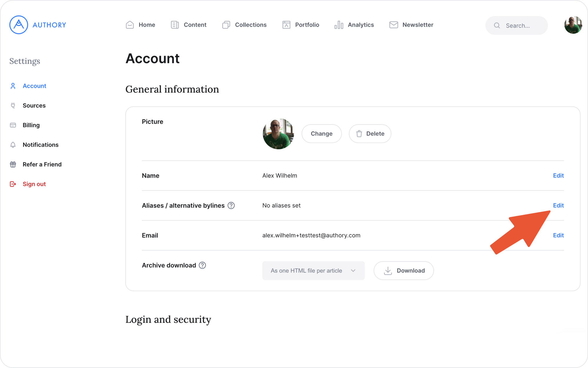This screenshot has width=588, height=368.
Task: Open help icon beside Aliases / alternative bylines
Action: [231, 205]
